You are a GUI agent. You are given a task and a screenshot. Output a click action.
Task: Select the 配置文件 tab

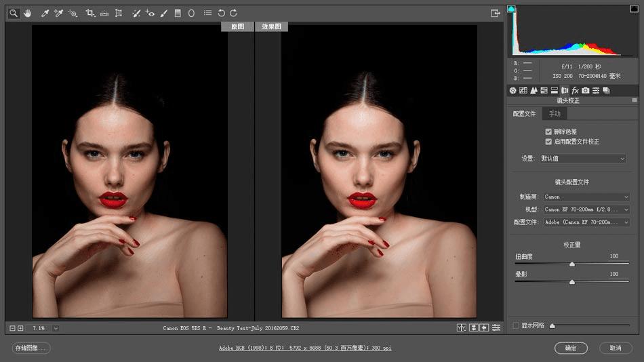pos(524,114)
